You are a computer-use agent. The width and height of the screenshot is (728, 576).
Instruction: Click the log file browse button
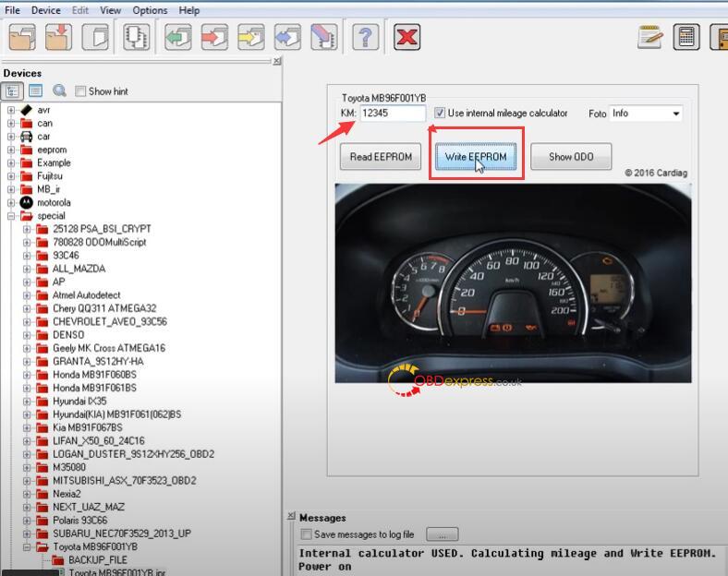pyautogui.click(x=442, y=534)
